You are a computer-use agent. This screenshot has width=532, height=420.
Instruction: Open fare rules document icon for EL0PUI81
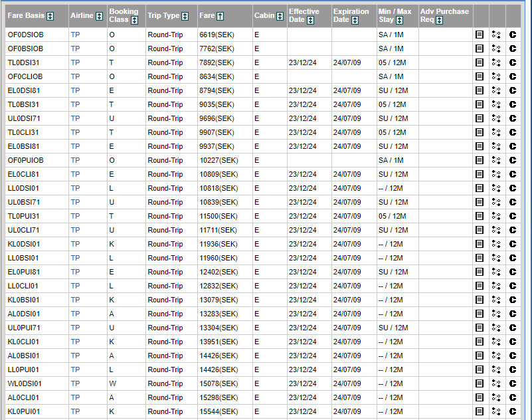coord(479,272)
